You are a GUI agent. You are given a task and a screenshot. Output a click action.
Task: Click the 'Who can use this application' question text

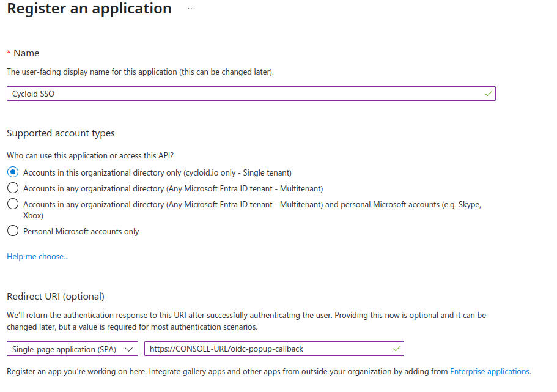click(x=94, y=156)
